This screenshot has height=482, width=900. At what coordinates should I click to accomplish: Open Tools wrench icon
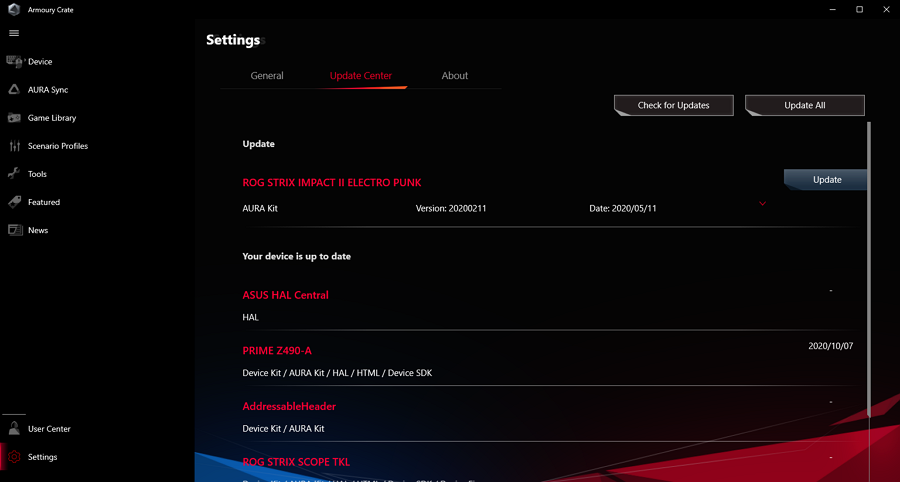[x=14, y=174]
